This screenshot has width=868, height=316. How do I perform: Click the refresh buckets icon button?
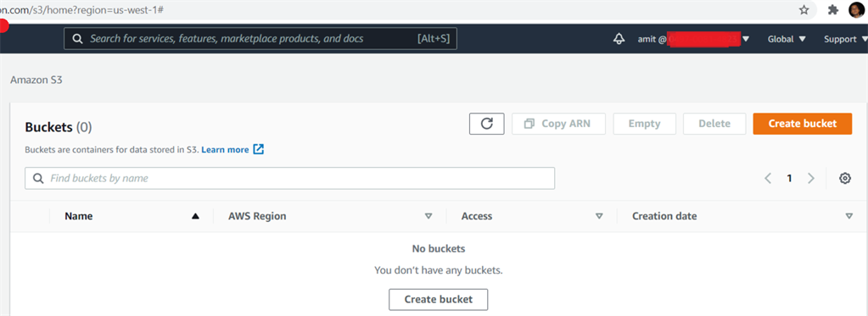(486, 124)
